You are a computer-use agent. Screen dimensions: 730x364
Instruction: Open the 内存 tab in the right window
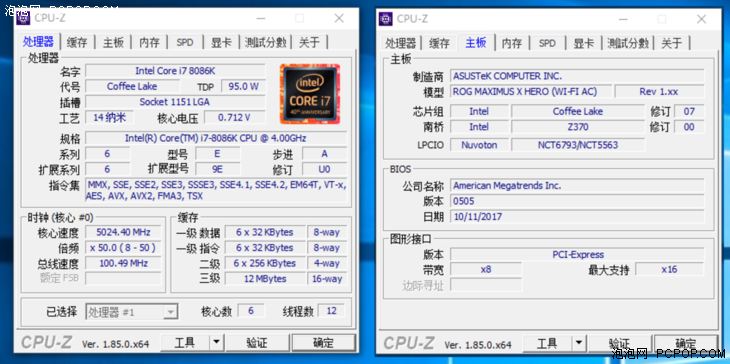click(x=512, y=43)
